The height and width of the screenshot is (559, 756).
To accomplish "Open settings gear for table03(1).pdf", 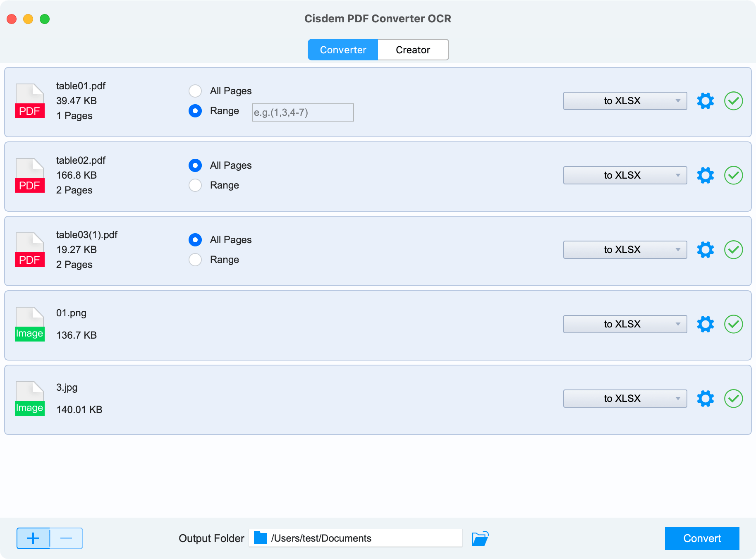I will tap(706, 250).
